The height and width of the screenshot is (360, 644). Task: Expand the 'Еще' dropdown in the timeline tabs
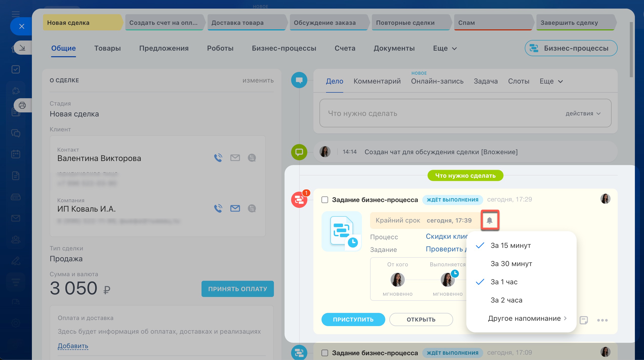(551, 81)
